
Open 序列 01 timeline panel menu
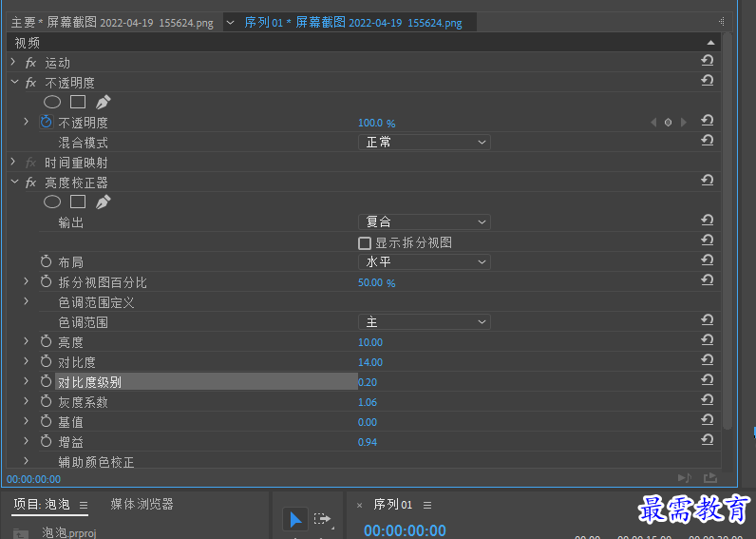(427, 505)
